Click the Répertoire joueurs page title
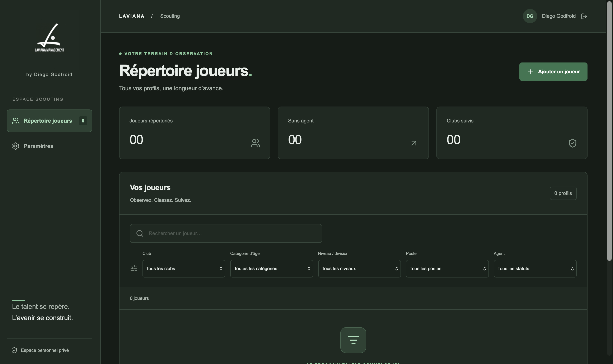The height and width of the screenshot is (364, 613). pyautogui.click(x=185, y=71)
